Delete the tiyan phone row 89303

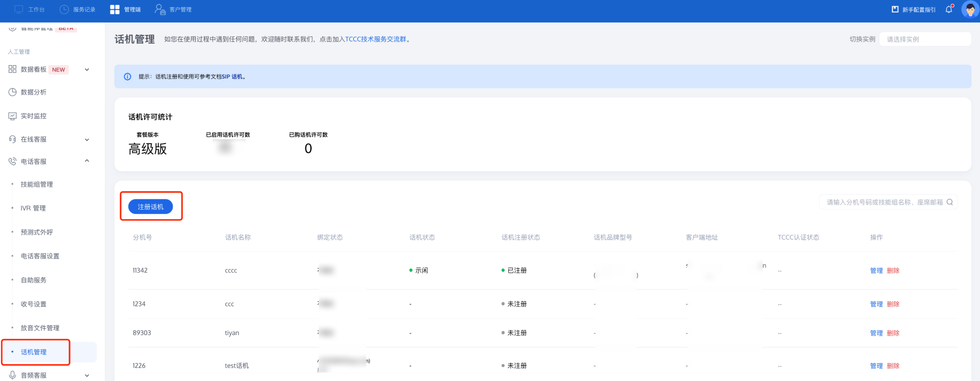(x=893, y=333)
